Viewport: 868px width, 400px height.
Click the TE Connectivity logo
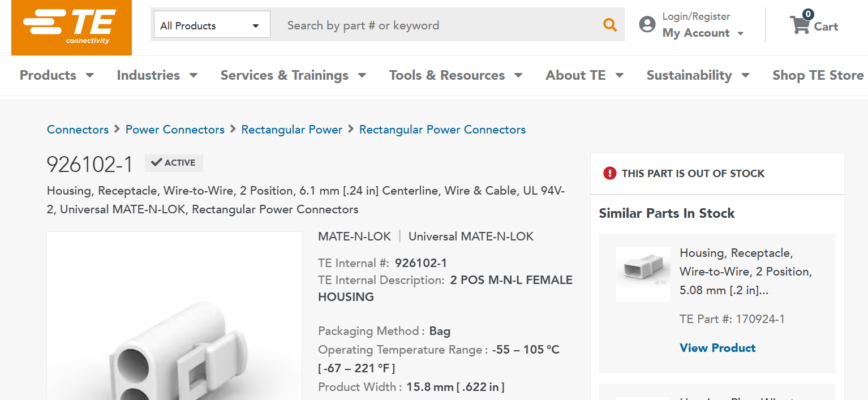[x=71, y=27]
